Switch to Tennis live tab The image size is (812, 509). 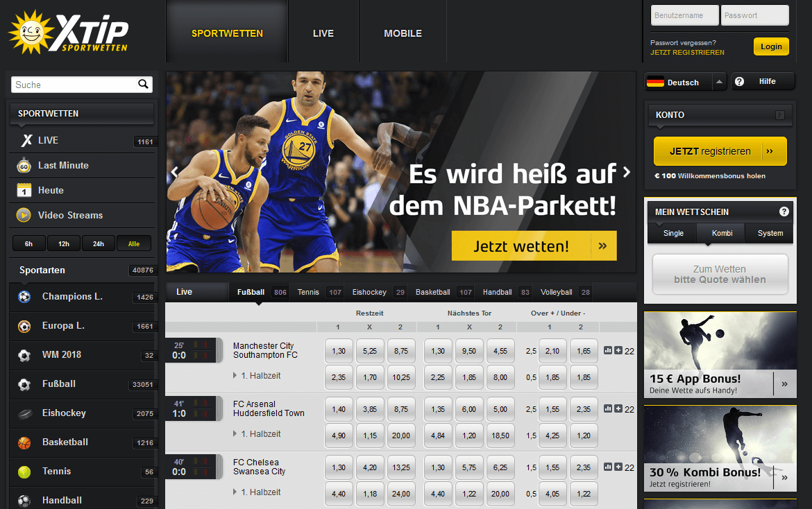pos(319,292)
